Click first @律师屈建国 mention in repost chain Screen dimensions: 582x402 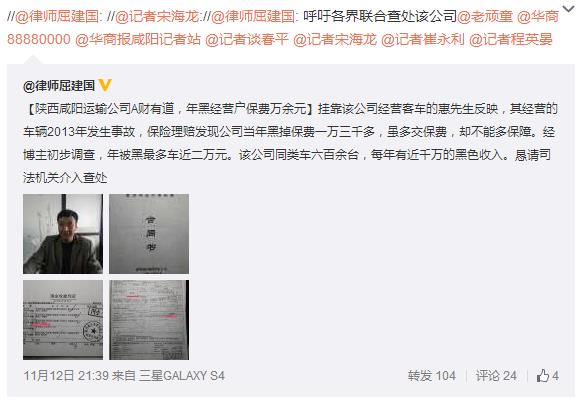pyautogui.click(x=57, y=16)
